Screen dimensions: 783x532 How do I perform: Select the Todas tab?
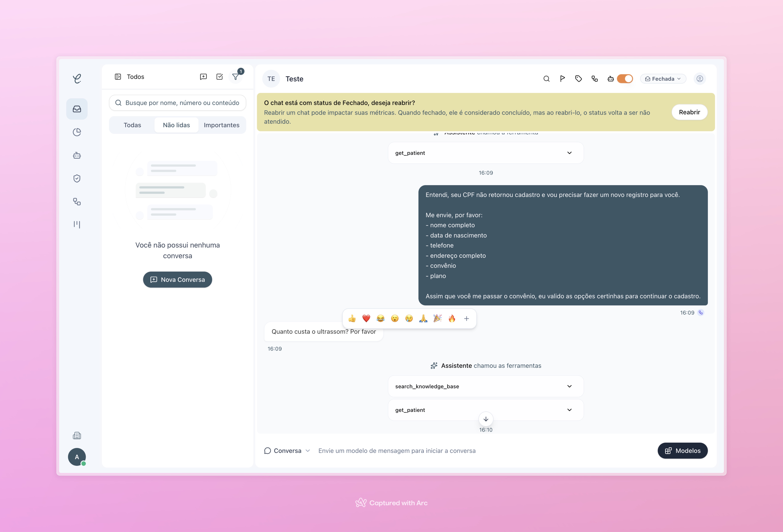coord(132,125)
